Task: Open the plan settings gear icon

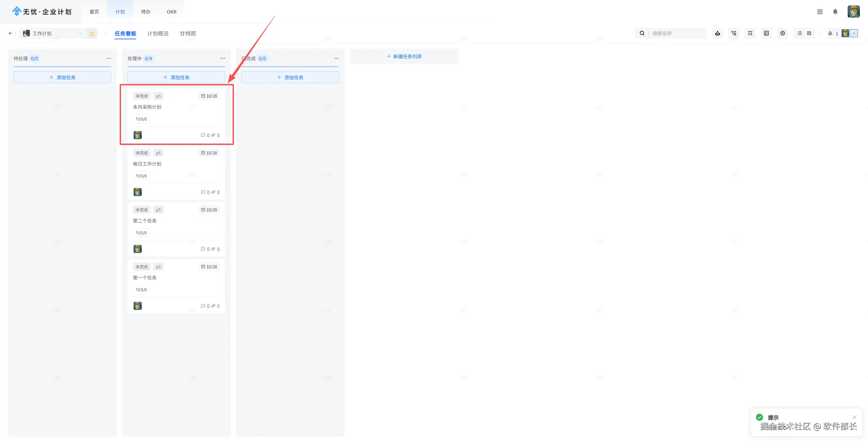Action: pyautogui.click(x=783, y=33)
